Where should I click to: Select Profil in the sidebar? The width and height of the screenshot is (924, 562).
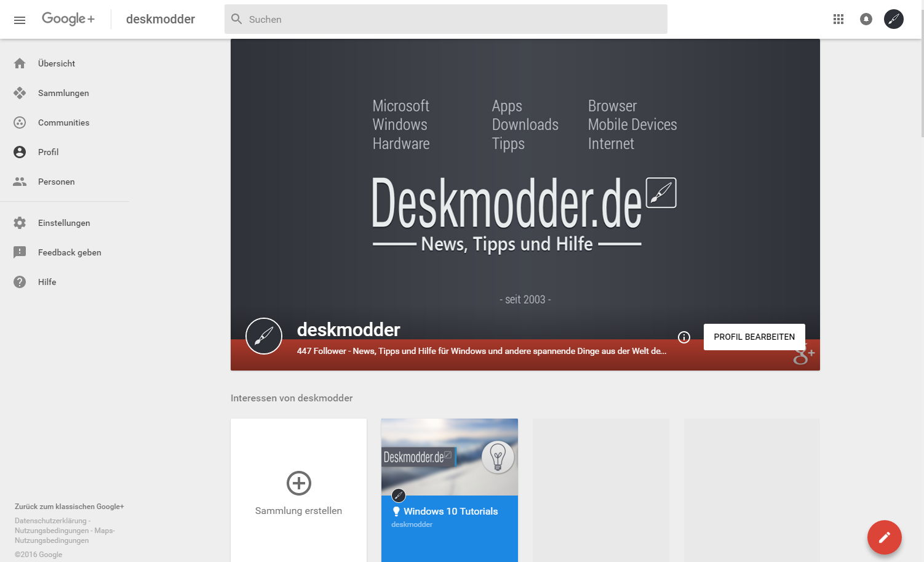point(48,152)
